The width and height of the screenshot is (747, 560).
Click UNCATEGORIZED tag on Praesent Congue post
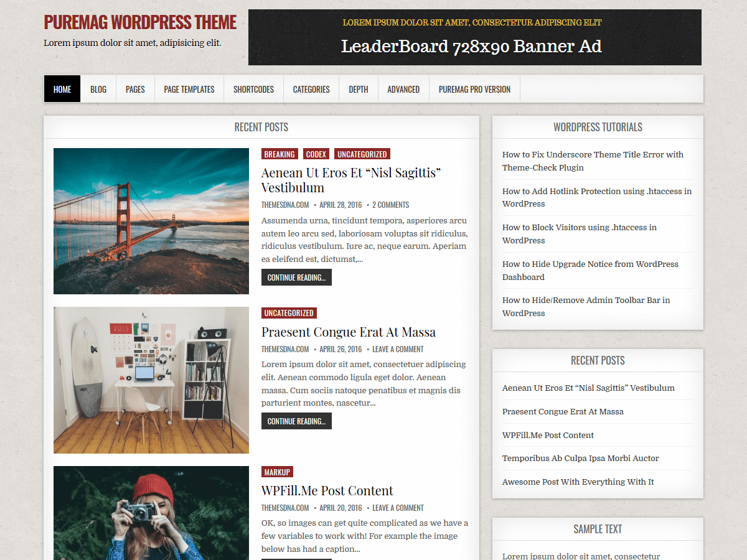tap(289, 313)
